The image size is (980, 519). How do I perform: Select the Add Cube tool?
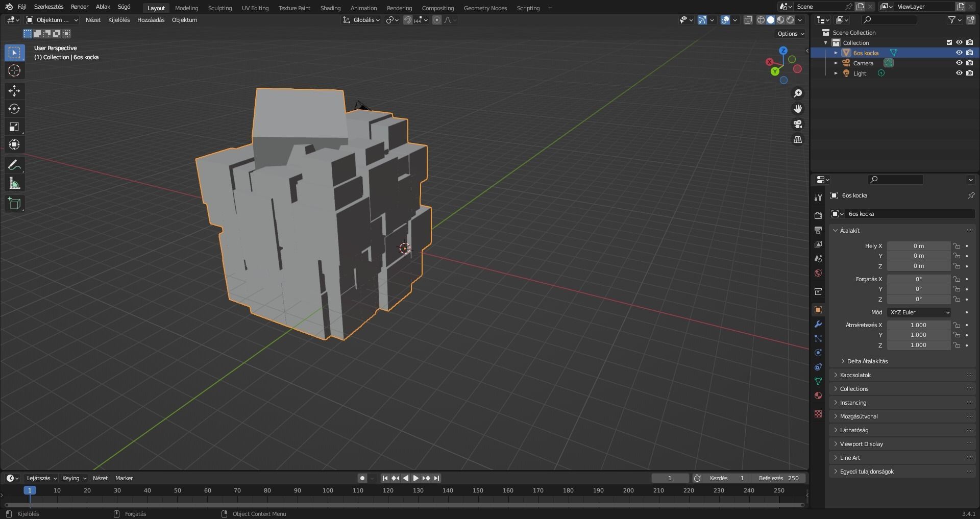point(14,203)
